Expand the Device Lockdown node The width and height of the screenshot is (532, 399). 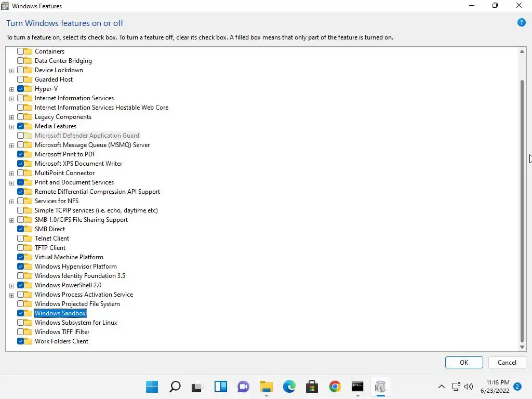pyautogui.click(x=11, y=71)
